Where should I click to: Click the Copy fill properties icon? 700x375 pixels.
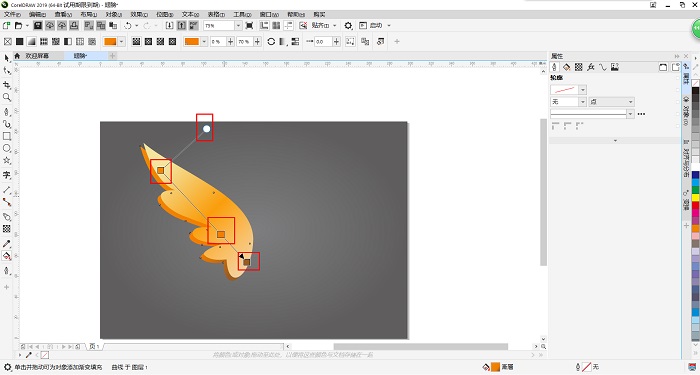(365, 42)
